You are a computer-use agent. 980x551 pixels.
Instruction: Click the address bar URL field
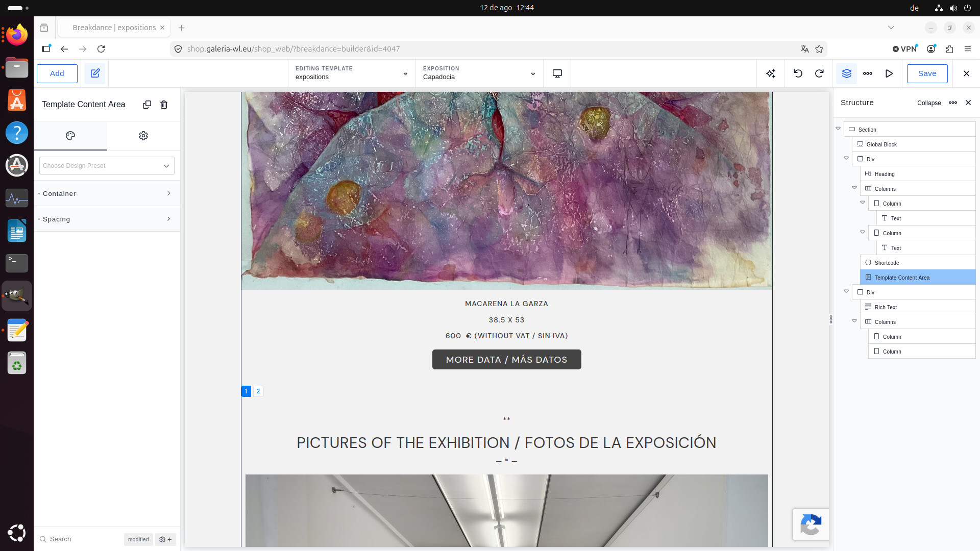pos(490,49)
